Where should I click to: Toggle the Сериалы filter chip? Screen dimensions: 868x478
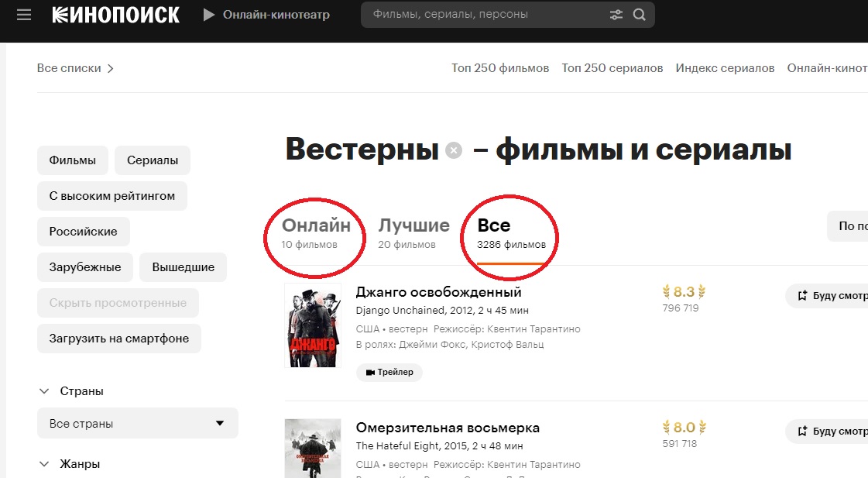click(153, 160)
